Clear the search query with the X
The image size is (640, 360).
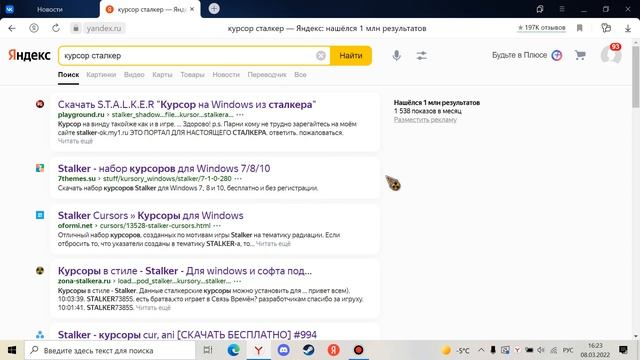(x=321, y=56)
